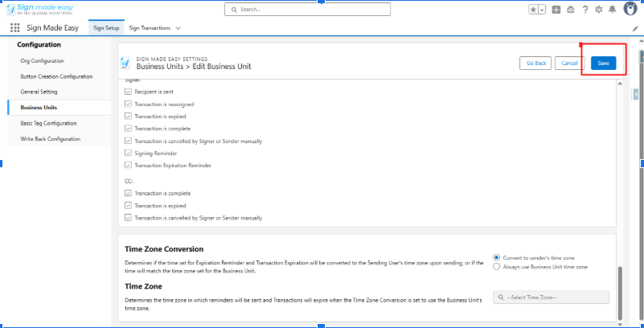Click the Favorites star icon

pos(533,10)
